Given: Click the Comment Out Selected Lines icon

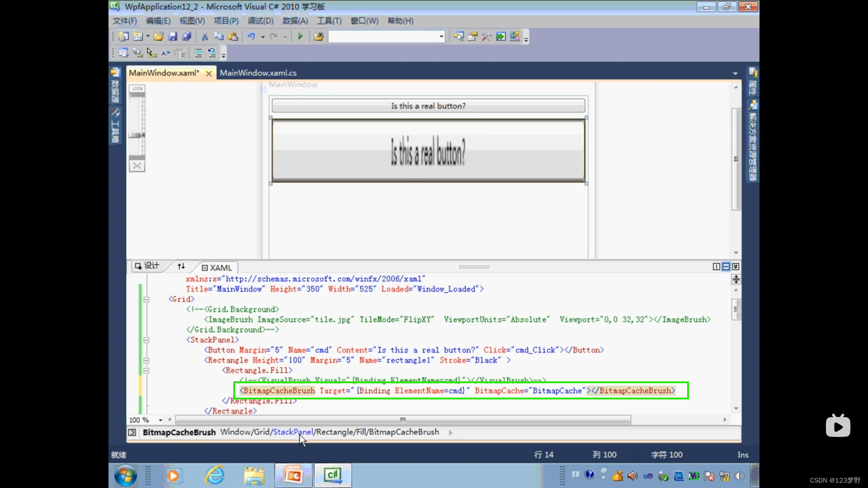Looking at the screenshot, I should point(198,53).
